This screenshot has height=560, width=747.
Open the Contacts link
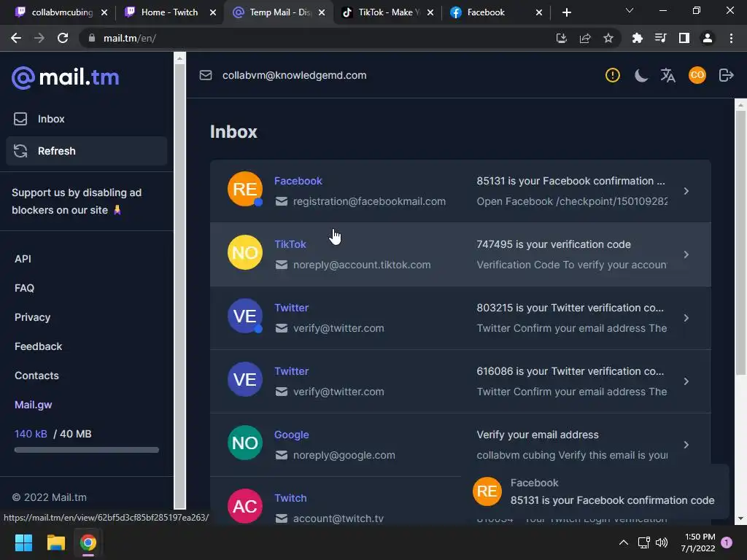[36, 376]
